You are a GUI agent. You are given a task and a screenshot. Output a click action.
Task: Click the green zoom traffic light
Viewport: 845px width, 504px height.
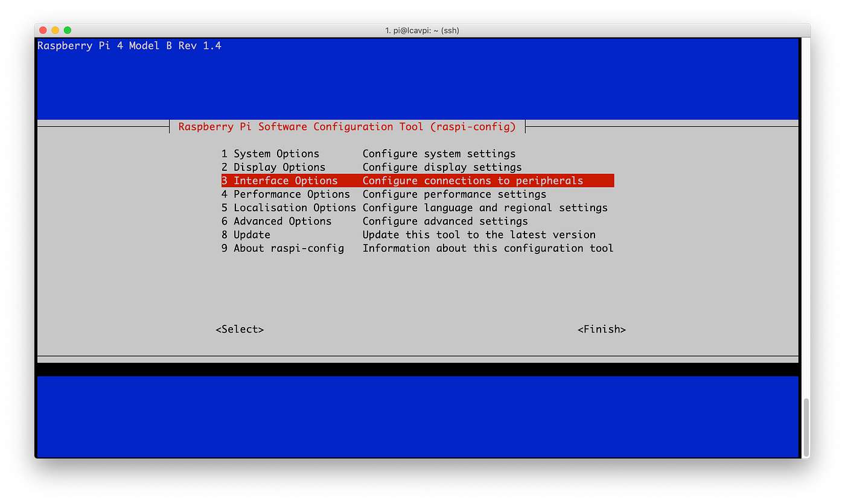click(68, 29)
